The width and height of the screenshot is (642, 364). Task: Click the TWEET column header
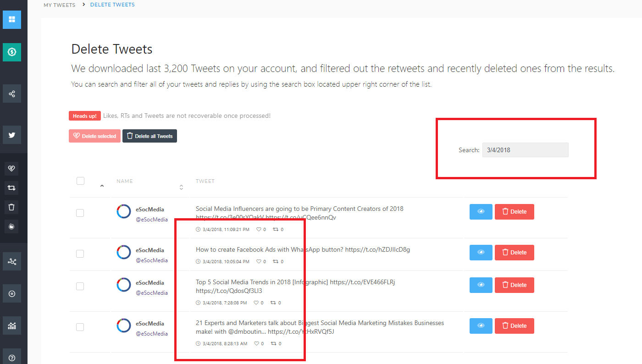tap(205, 181)
